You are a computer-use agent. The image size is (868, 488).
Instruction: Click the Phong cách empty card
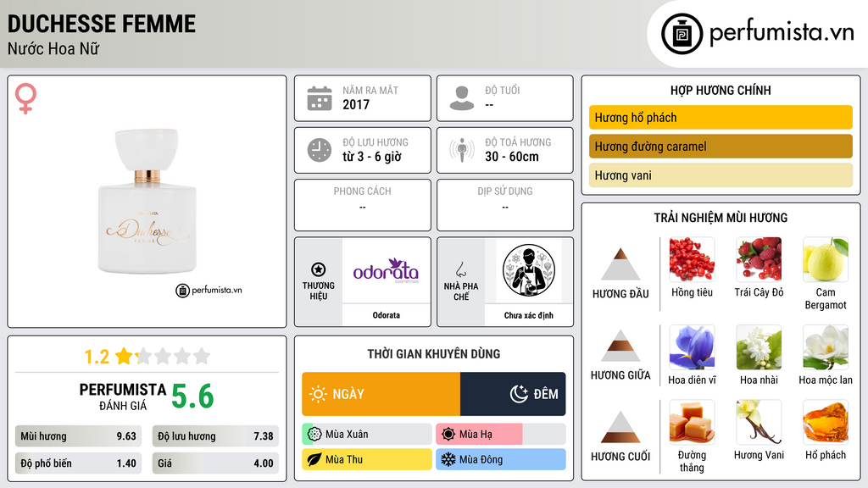tap(363, 205)
